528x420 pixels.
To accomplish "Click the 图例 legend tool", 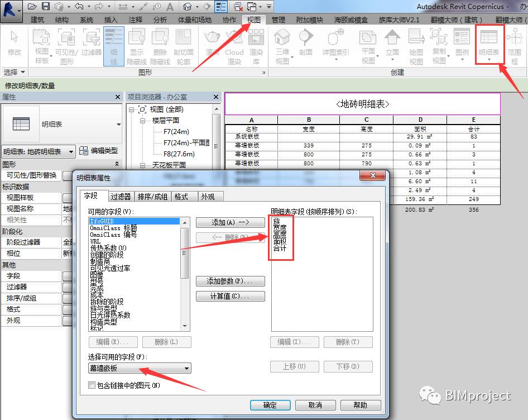I will coord(462,44).
